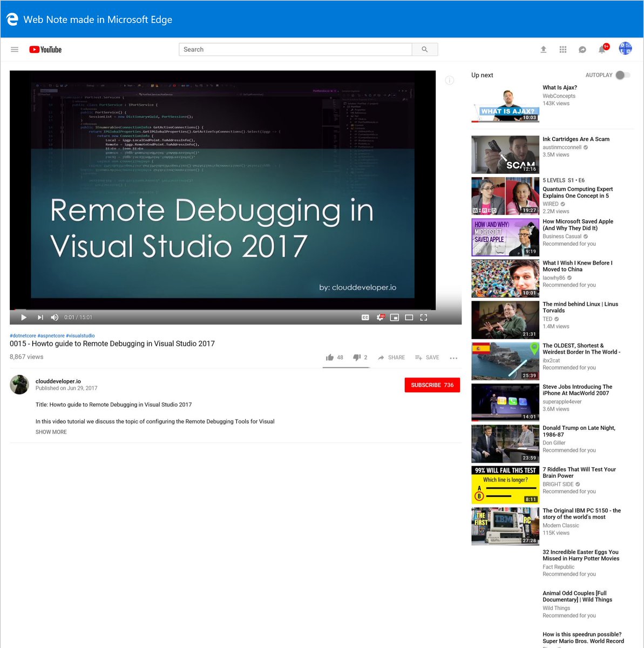Open more actions ellipsis menu

coord(453,358)
